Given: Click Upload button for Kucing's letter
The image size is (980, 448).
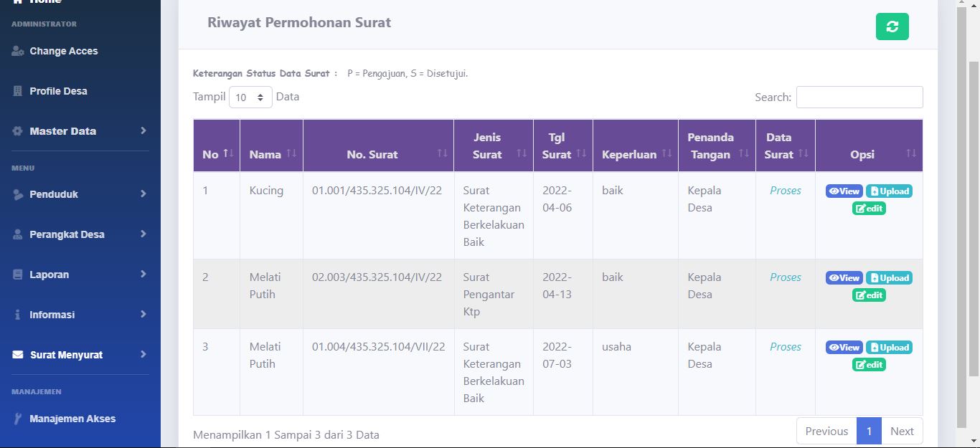Looking at the screenshot, I should click(x=889, y=191).
